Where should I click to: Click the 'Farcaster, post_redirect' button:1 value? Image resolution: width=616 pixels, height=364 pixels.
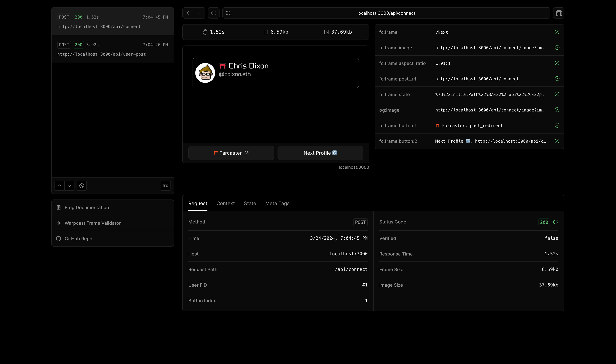coord(469,126)
